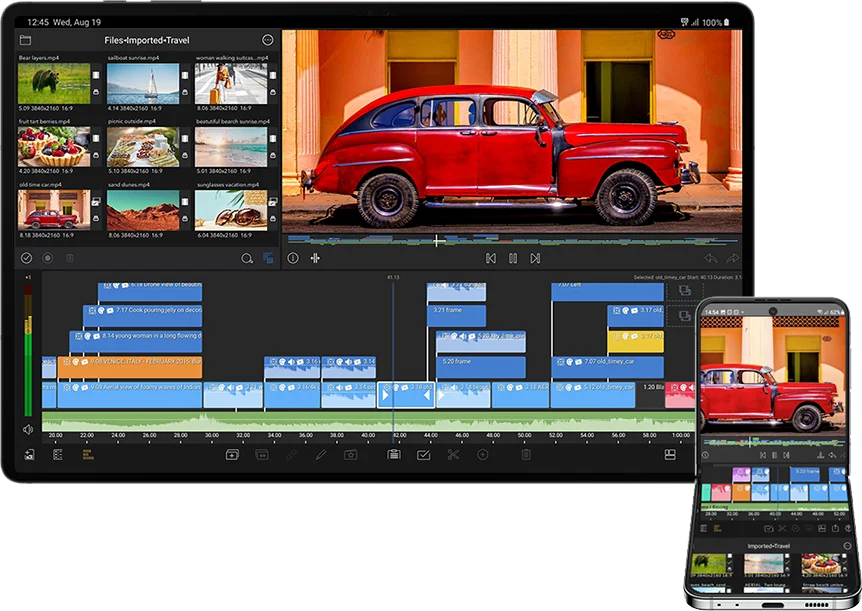Image resolution: width=862 pixels, height=611 pixels.
Task: Choose the fruit tart berries.mp4 thumbnail
Action: tap(54, 147)
